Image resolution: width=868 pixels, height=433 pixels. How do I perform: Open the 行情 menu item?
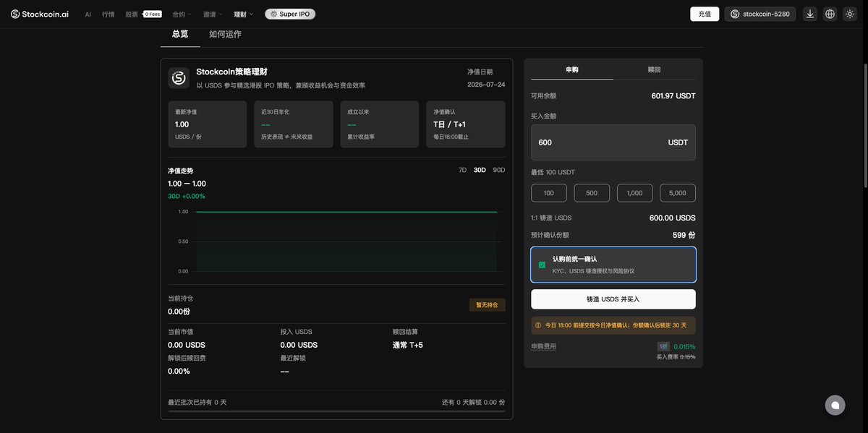pos(108,14)
